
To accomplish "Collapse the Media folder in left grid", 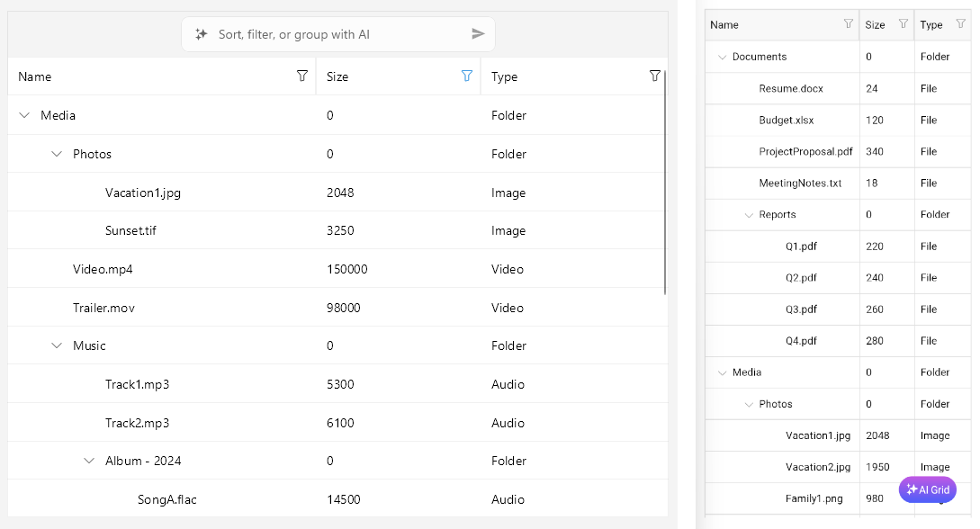I will tap(24, 115).
